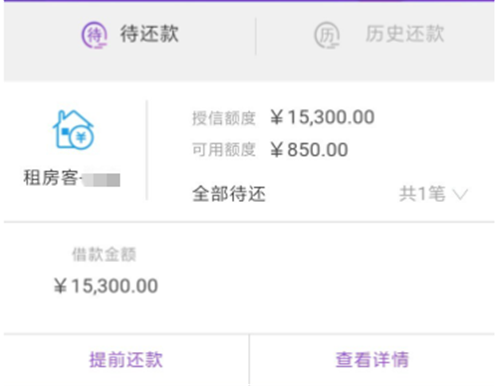The height and width of the screenshot is (386, 500).
Task: Click the purple 待 circle icon
Action: click(94, 35)
